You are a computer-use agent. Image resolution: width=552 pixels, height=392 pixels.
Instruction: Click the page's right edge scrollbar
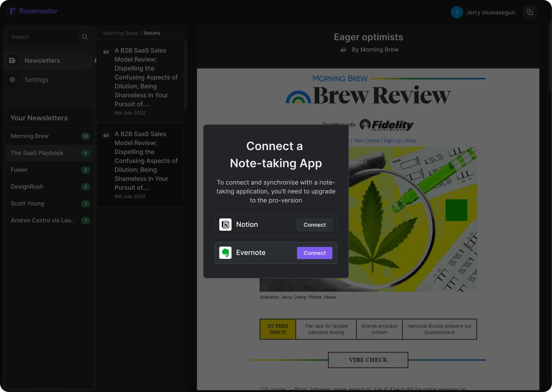click(550, 58)
